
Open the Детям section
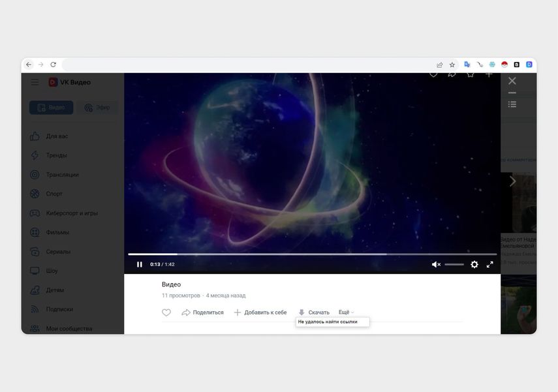(x=47, y=290)
